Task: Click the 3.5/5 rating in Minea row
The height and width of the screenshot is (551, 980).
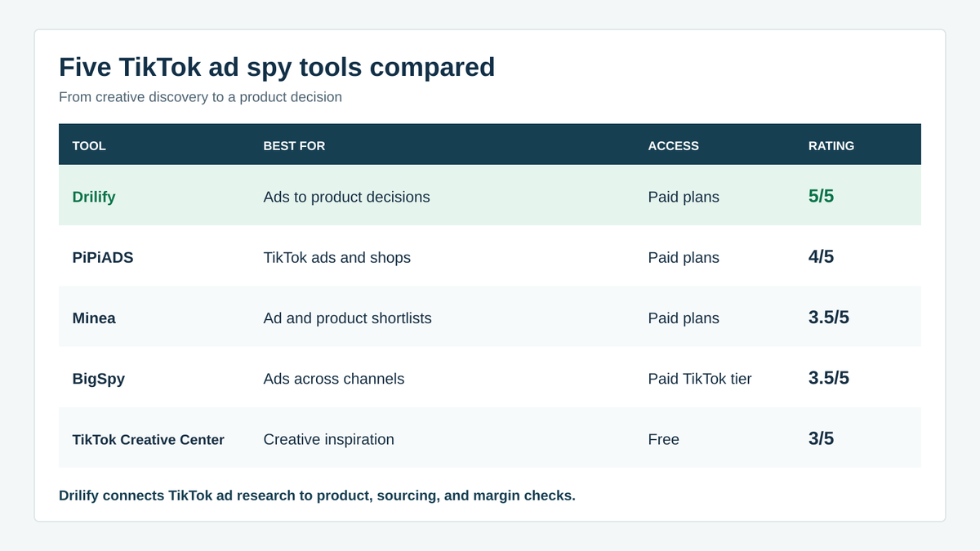Action: point(829,317)
